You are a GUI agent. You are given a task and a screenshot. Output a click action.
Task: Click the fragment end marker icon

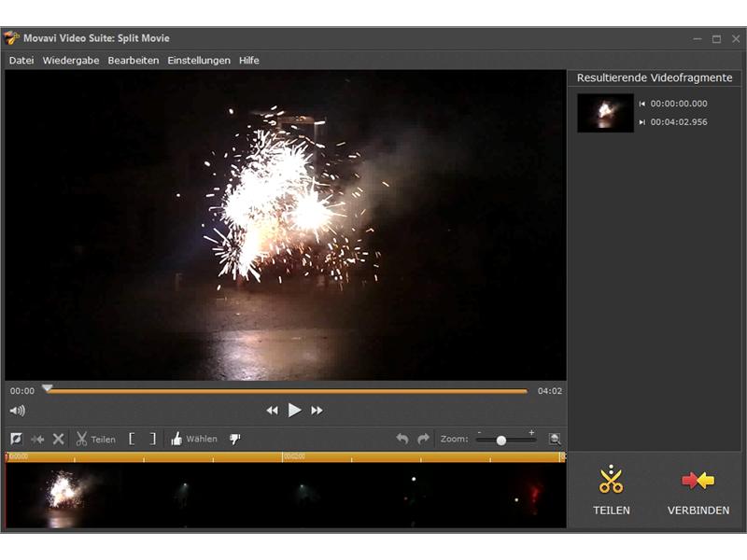pos(642,122)
